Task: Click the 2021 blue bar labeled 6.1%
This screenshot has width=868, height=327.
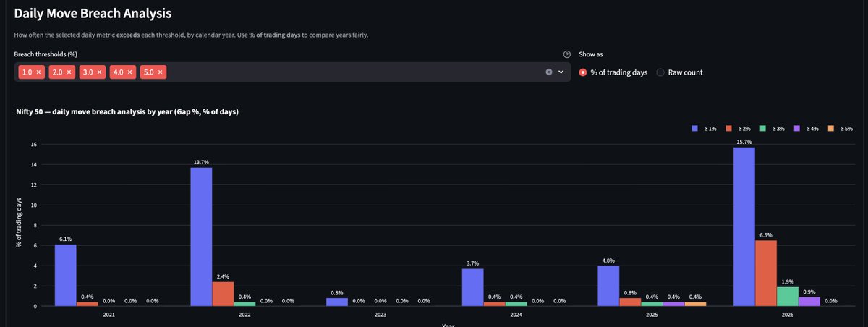Action: tap(66, 275)
